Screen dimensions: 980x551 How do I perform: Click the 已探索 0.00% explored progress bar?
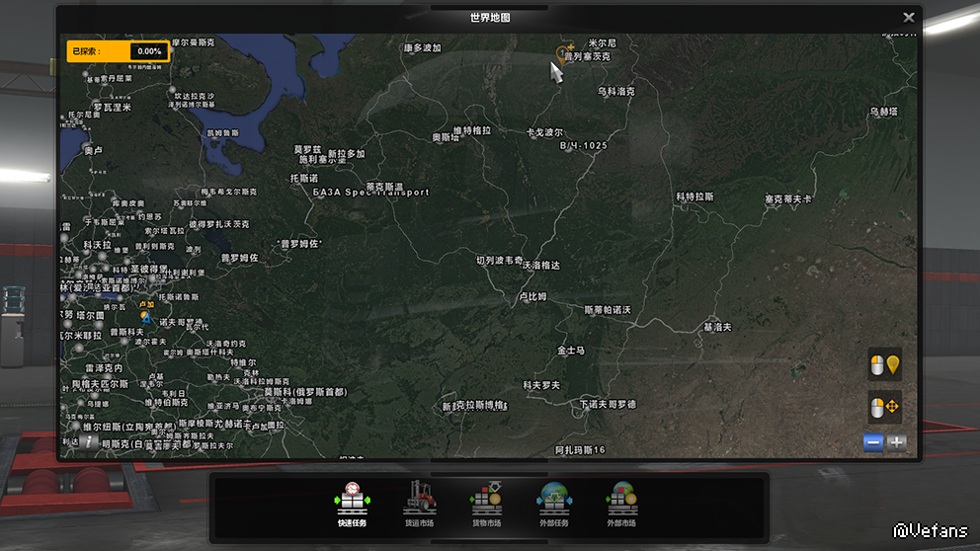(119, 51)
